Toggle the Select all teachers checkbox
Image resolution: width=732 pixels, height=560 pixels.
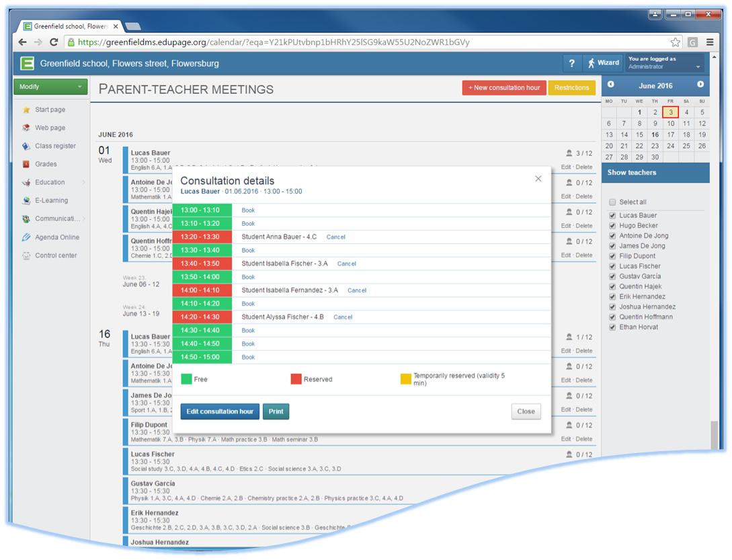[612, 202]
